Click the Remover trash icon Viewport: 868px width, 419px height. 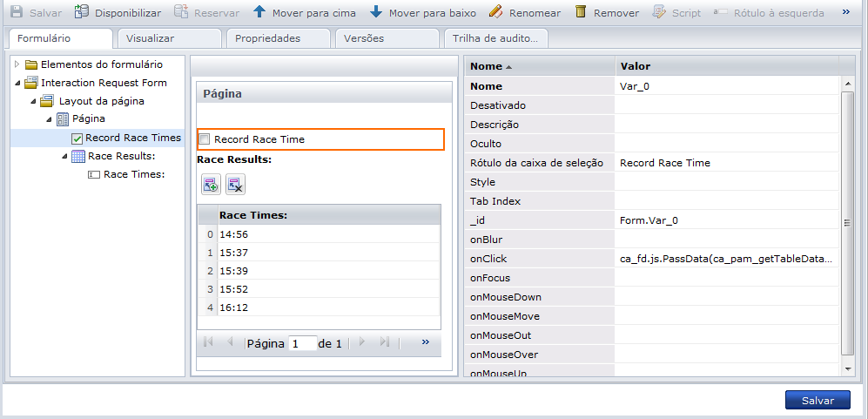click(x=581, y=12)
